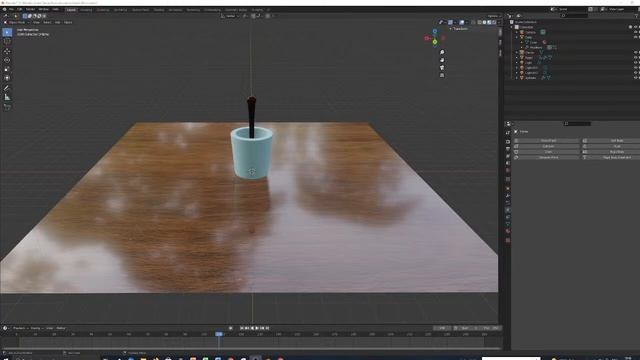
Task: Select the Add Cube tool
Action: 7,107
